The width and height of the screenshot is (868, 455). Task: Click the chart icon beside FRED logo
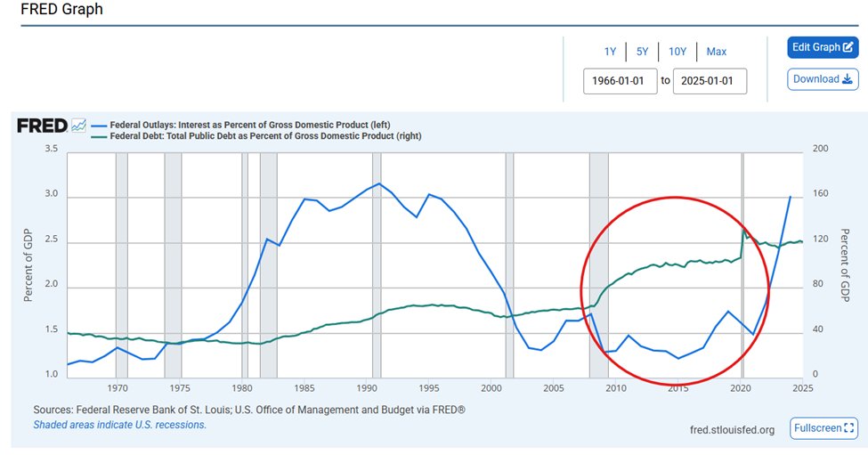pyautogui.click(x=78, y=126)
